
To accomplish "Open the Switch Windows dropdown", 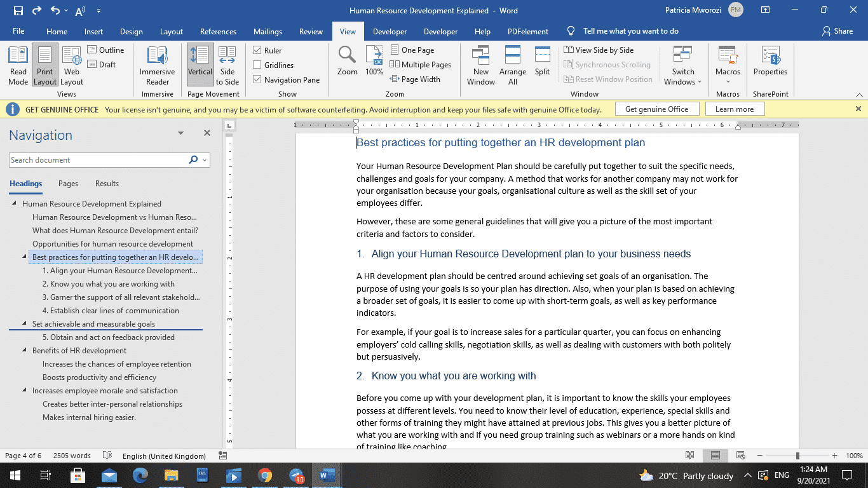I will pos(682,64).
